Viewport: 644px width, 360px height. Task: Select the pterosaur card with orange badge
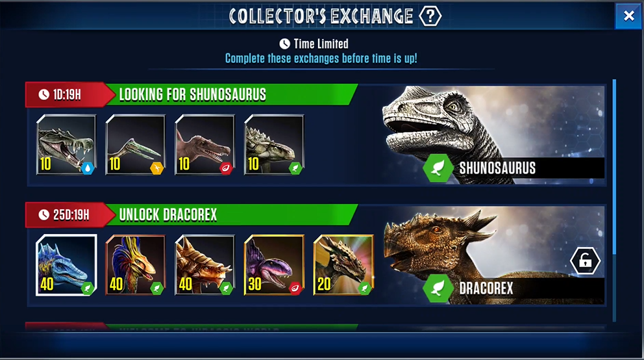point(136,145)
